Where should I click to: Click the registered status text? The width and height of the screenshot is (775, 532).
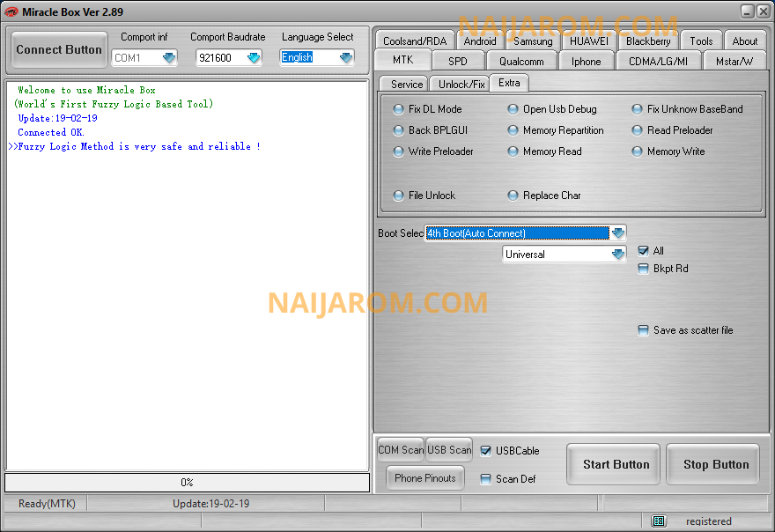coord(709,521)
